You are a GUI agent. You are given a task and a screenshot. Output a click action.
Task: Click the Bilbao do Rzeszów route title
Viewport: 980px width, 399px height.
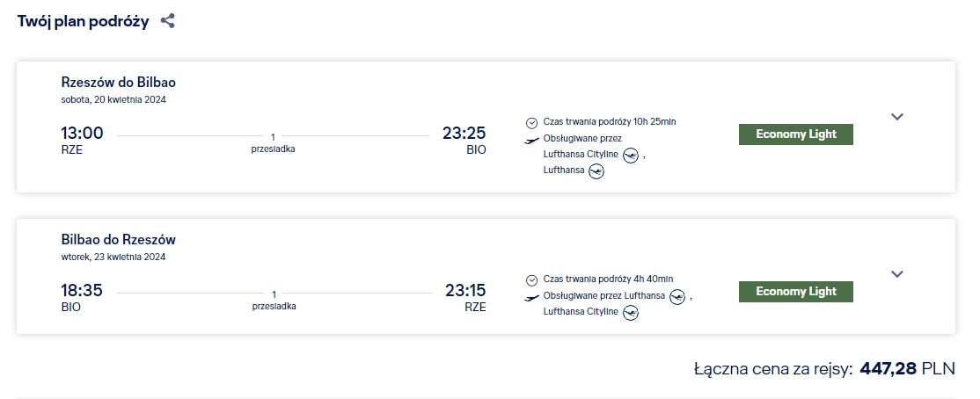click(119, 240)
